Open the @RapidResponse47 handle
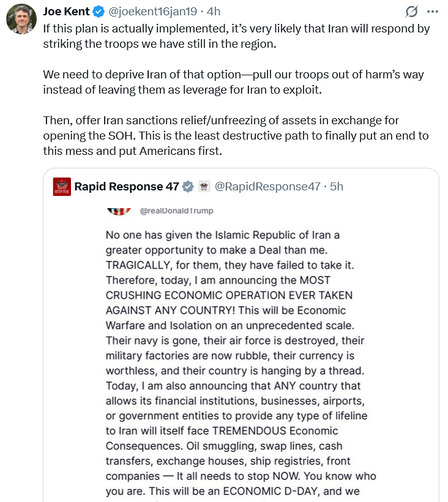 [267, 186]
